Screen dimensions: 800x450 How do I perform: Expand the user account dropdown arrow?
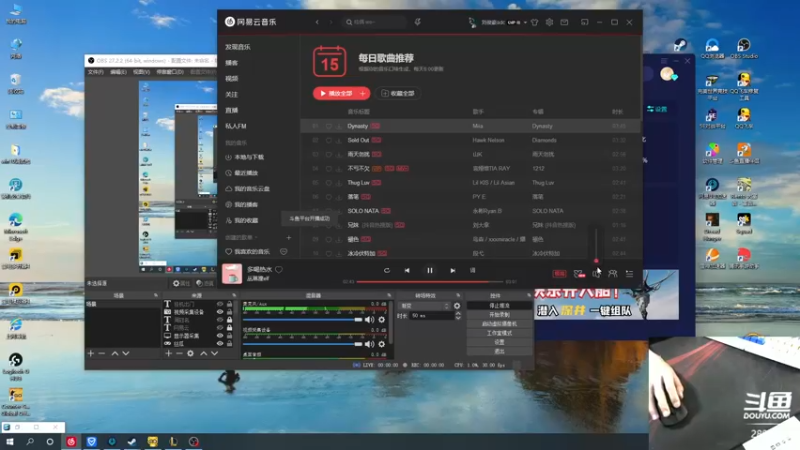(x=525, y=22)
